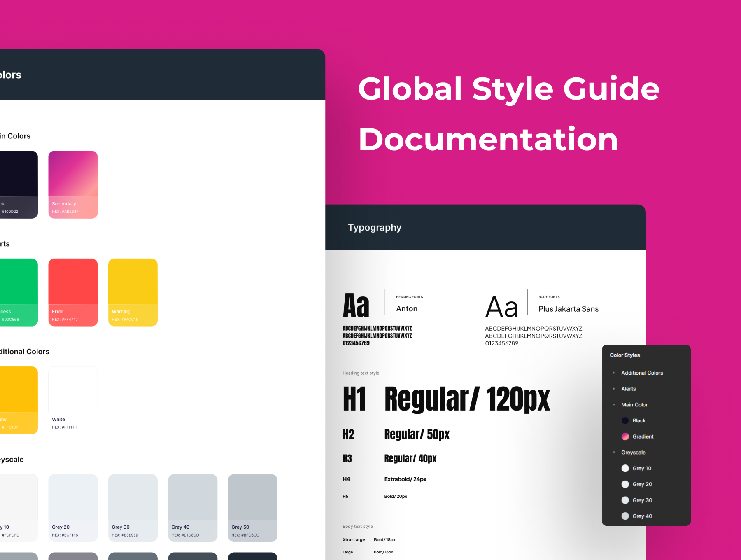This screenshot has height=560, width=741.
Task: Click the Grey 10 style circle
Action: pyautogui.click(x=625, y=468)
